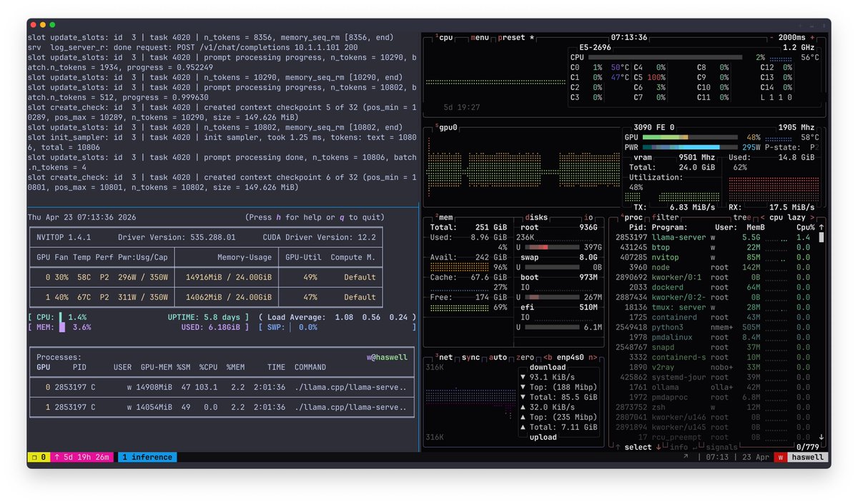Toggle net sync scaling

tap(470, 357)
